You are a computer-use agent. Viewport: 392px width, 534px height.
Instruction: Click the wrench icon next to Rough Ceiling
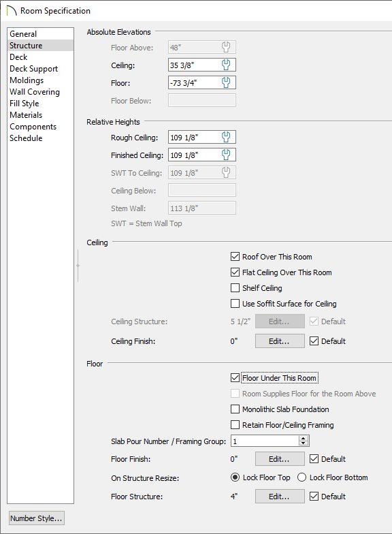(x=226, y=138)
